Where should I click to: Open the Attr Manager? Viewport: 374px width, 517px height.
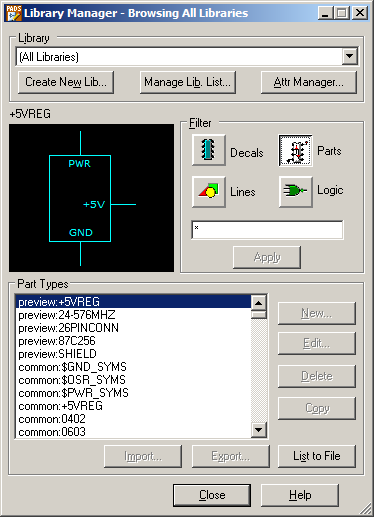click(309, 82)
